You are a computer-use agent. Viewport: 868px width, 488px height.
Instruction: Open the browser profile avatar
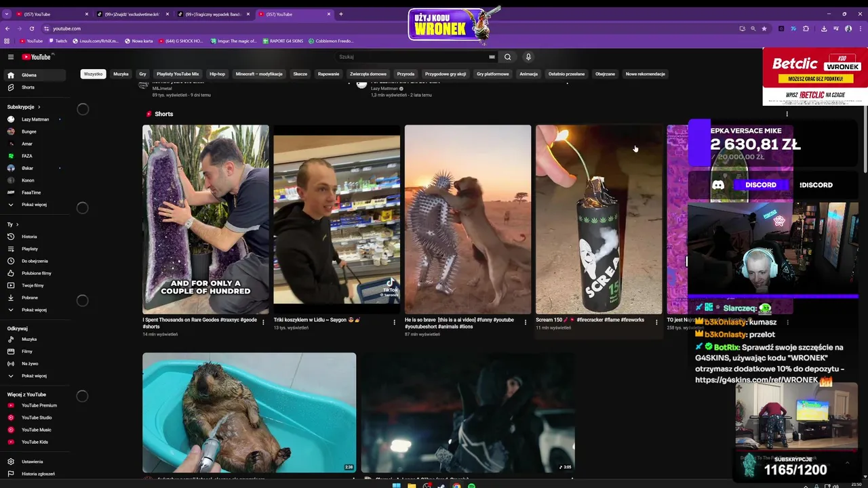[x=848, y=28]
